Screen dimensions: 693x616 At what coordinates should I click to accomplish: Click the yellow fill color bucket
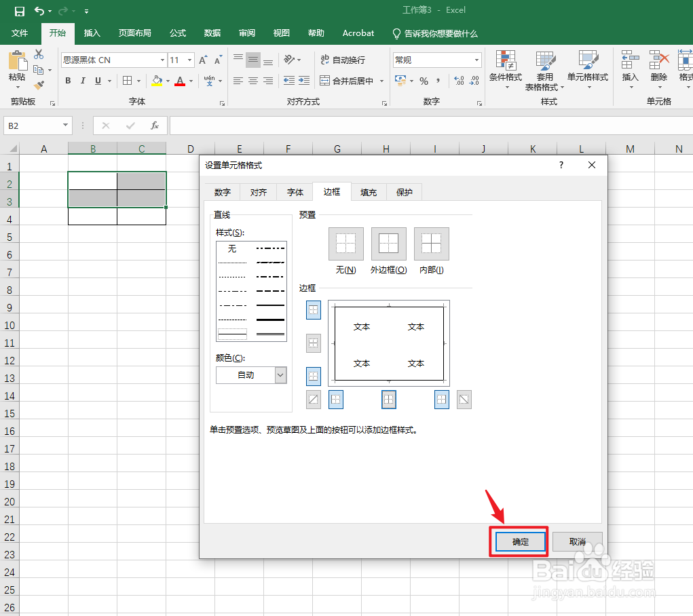coord(157,81)
